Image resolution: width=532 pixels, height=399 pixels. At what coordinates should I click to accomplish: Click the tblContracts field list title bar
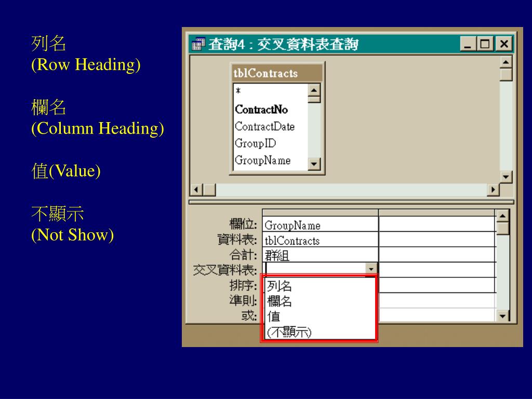coord(277,73)
